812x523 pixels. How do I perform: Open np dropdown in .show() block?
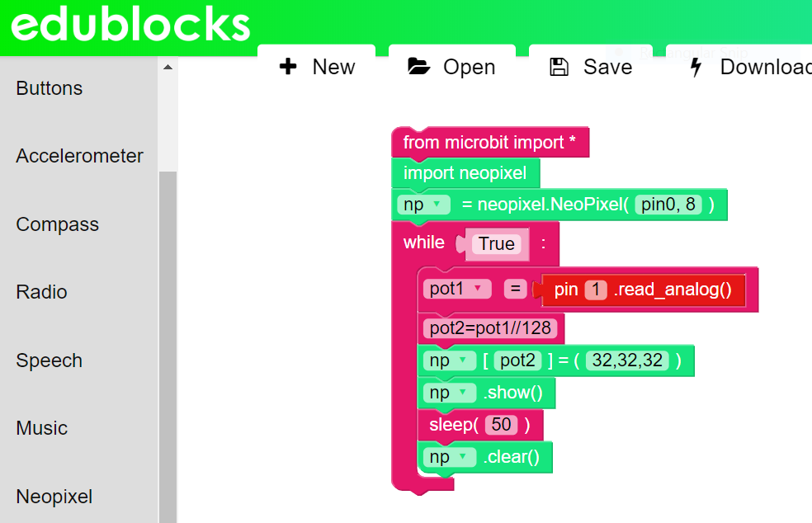449,393
